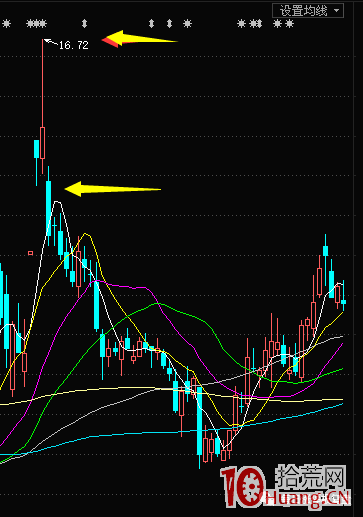
Task: Open the 设置均线 moving-average dropdown
Action: tap(308, 11)
